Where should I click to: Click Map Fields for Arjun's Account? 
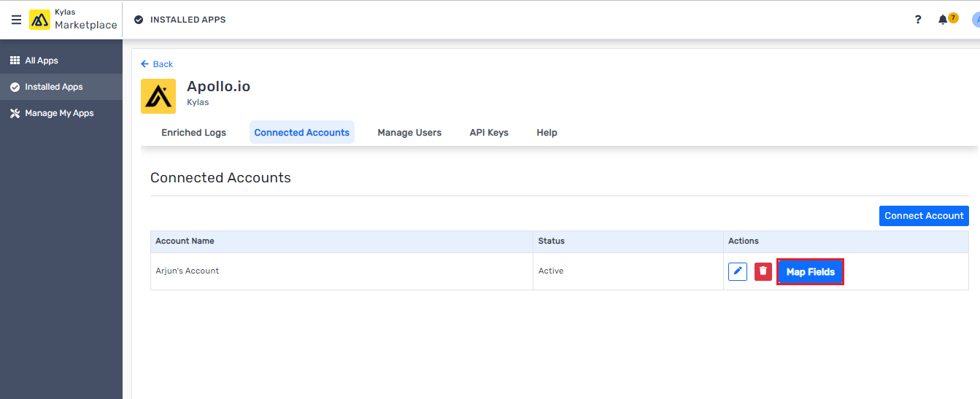pos(810,271)
